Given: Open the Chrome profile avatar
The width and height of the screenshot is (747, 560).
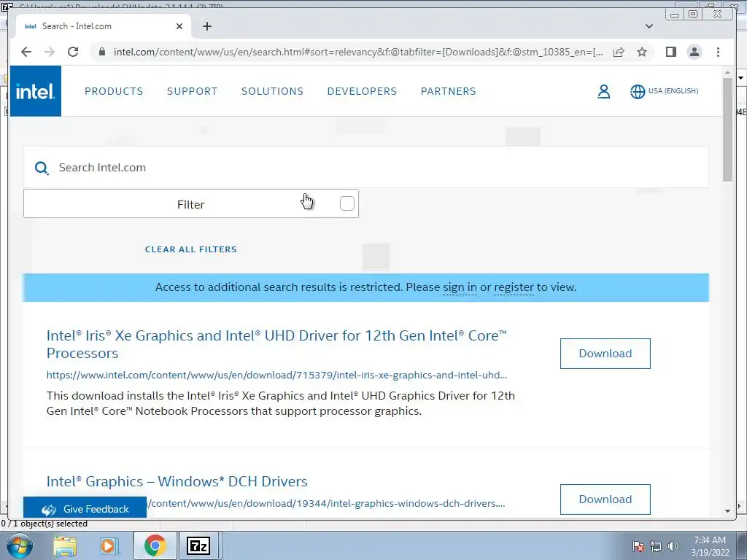Looking at the screenshot, I should [694, 52].
